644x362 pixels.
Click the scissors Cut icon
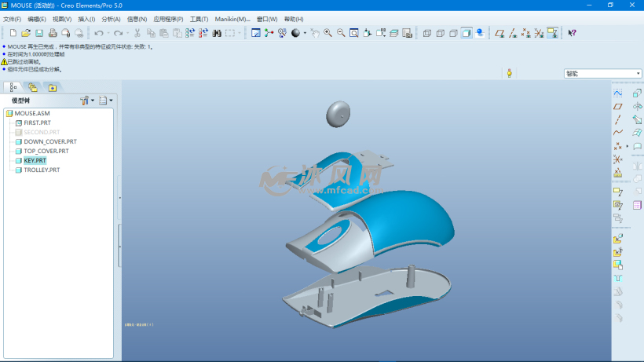tap(137, 33)
